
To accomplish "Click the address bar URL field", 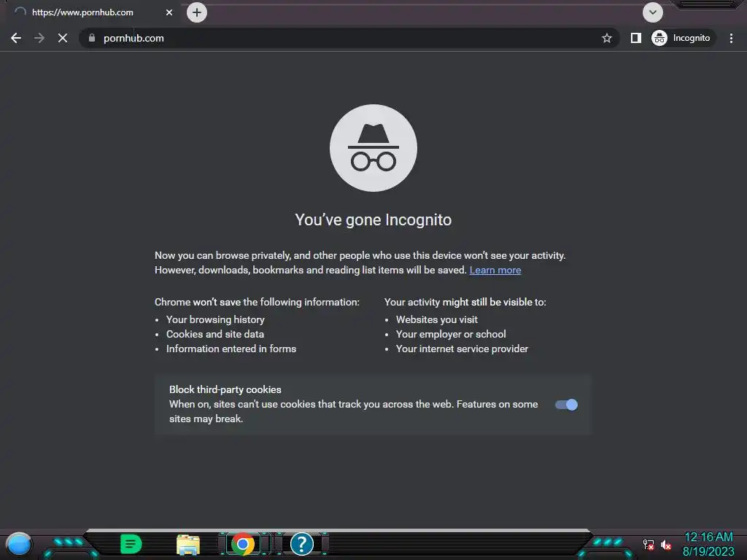I will click(348, 38).
